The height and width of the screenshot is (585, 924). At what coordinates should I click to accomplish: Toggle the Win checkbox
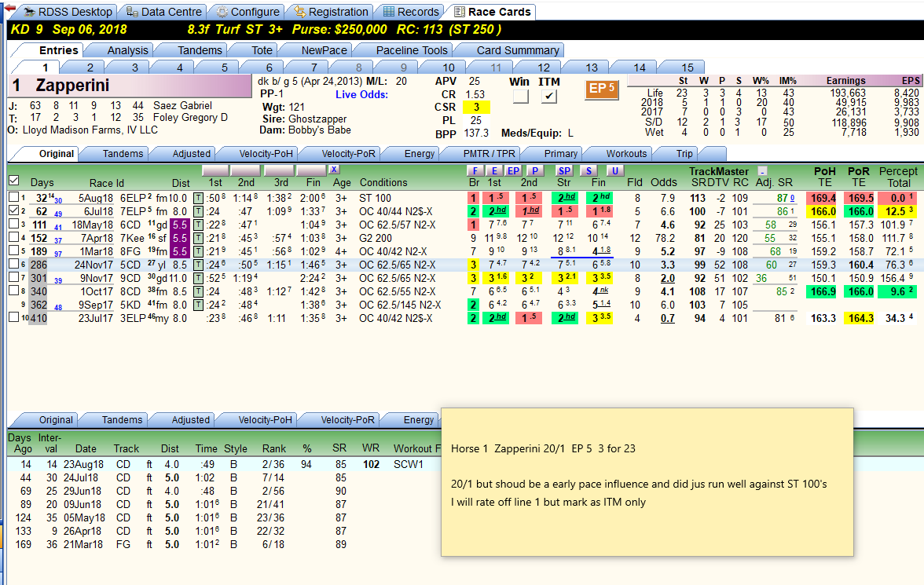pyautogui.click(x=520, y=96)
